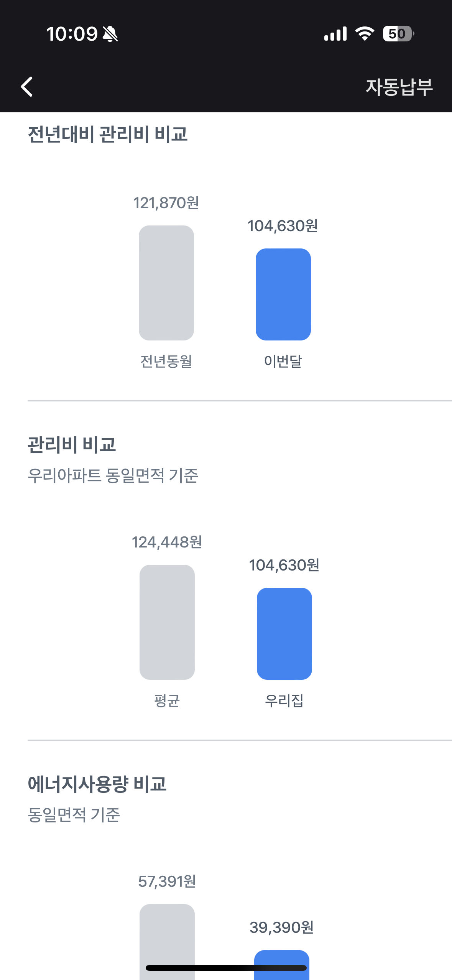The height and width of the screenshot is (980, 452).
Task: Tap the back arrow icon
Action: tap(27, 86)
